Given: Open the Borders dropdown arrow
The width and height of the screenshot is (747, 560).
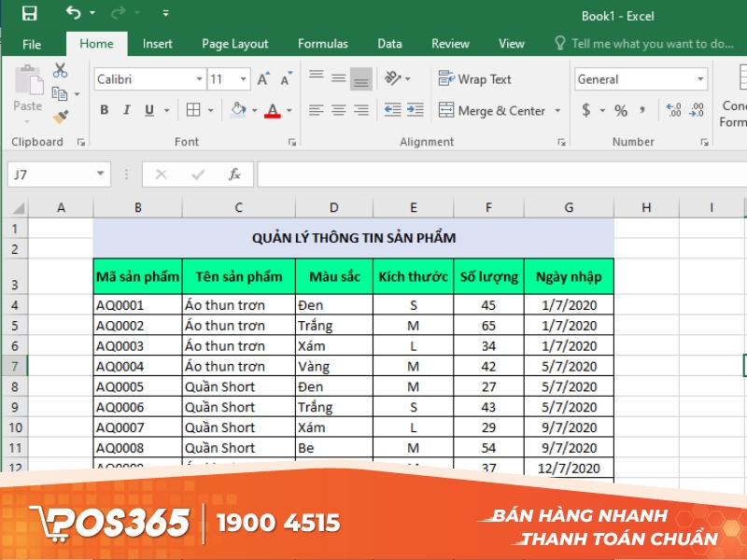Looking at the screenshot, I should (x=211, y=111).
